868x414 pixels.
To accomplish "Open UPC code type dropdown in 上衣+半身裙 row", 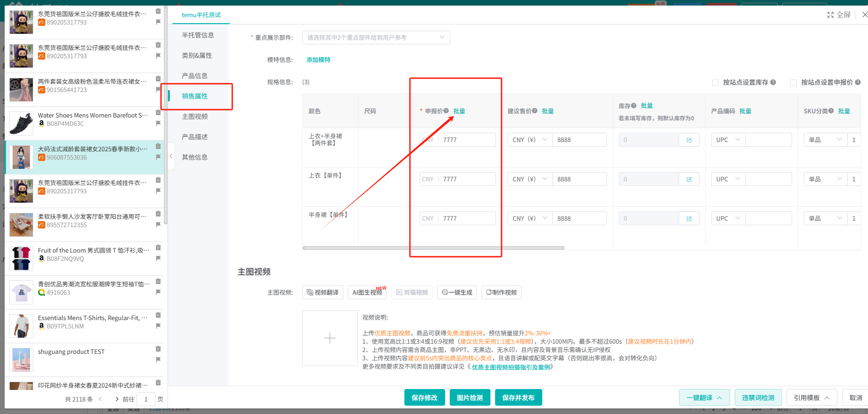I will click(x=728, y=140).
